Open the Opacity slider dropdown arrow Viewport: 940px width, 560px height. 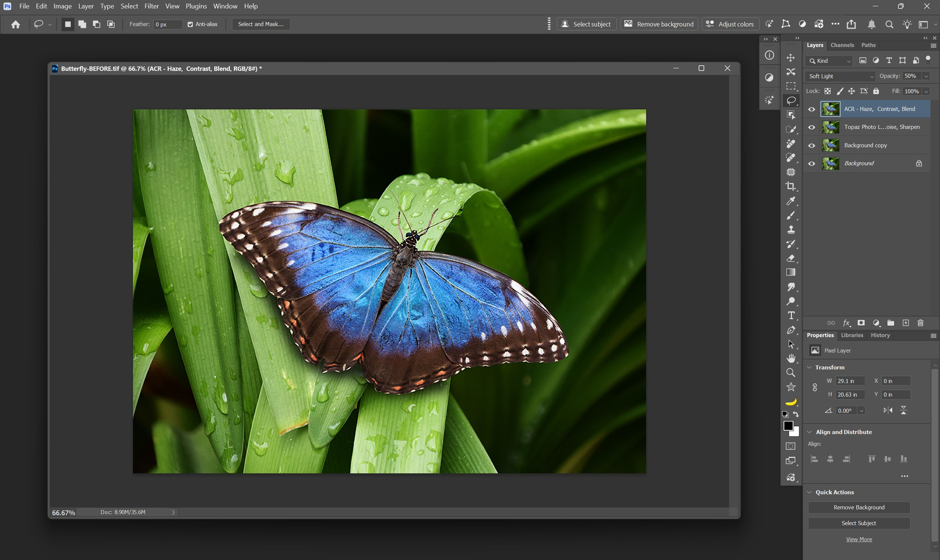coord(926,76)
